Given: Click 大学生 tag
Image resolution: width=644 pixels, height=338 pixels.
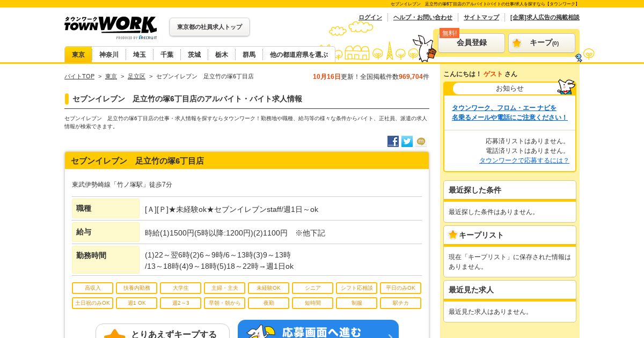Looking at the screenshot, I should point(180,288).
